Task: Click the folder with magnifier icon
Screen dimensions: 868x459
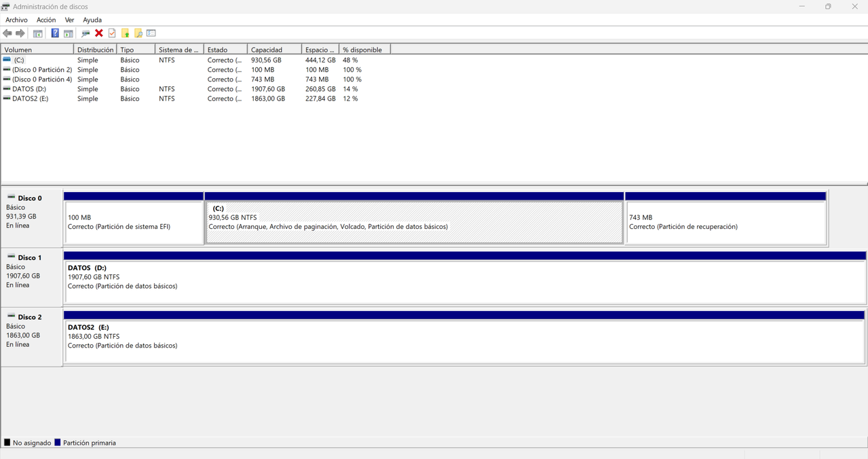Action: [x=138, y=33]
